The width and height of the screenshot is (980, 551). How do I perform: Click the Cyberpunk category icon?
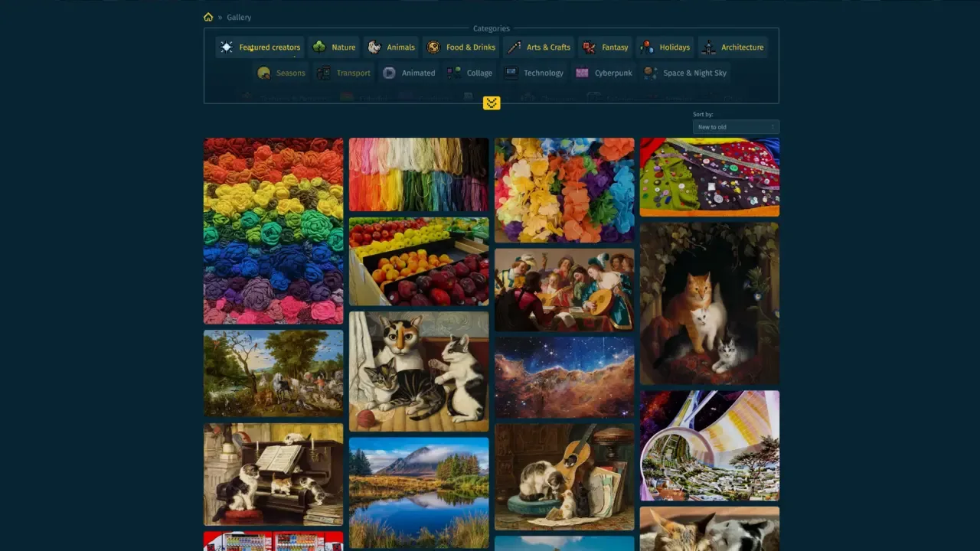tap(582, 73)
